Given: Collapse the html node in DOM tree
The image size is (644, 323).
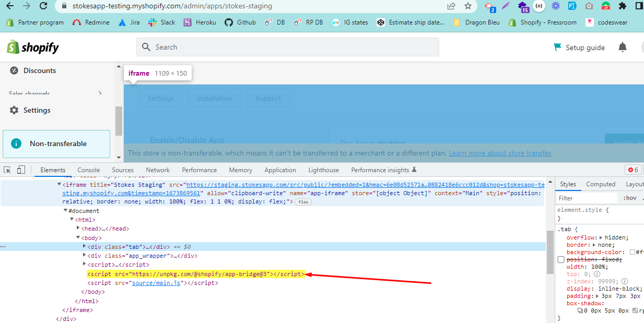Looking at the screenshot, I should pos(72,220).
